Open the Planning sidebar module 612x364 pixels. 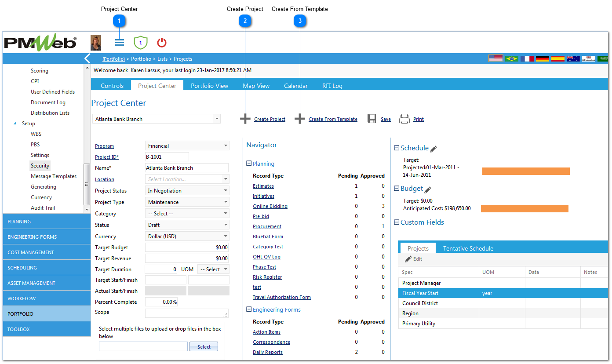click(47, 222)
